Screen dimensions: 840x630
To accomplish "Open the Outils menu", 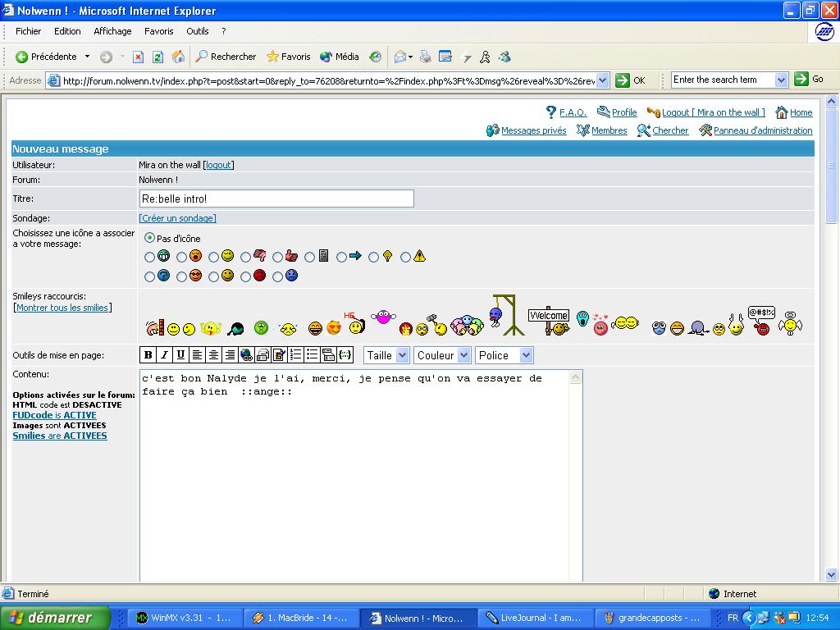I will coord(197,31).
